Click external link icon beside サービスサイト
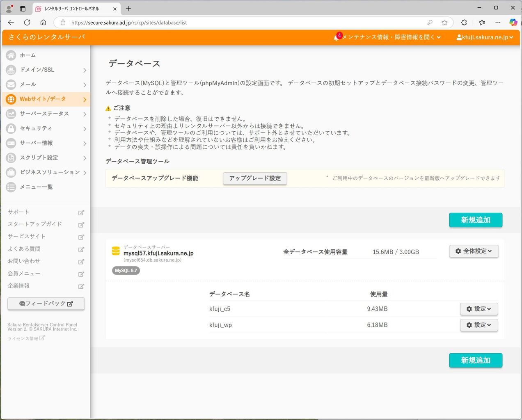Screen dimensions: 522x420 pos(81,237)
